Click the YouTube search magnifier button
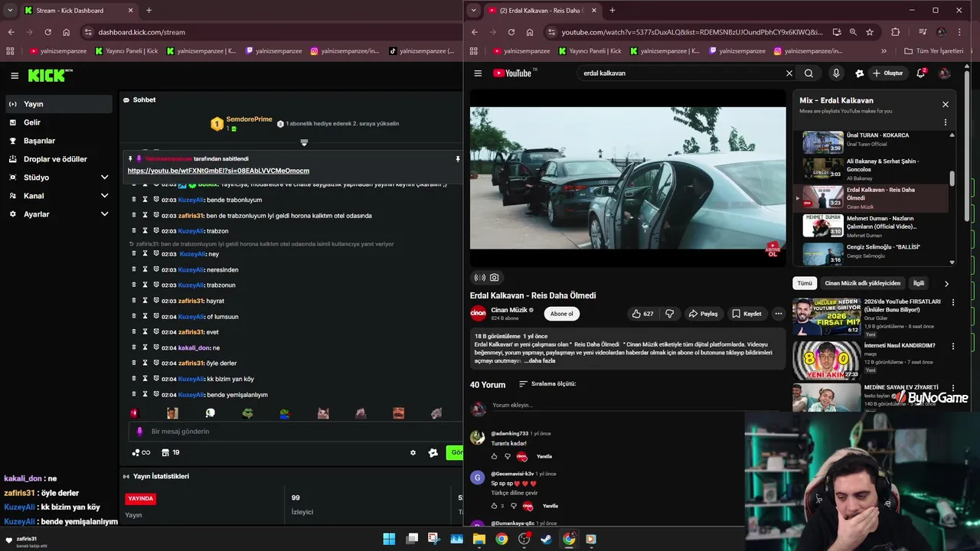Image resolution: width=980 pixels, height=551 pixels. 808,73
